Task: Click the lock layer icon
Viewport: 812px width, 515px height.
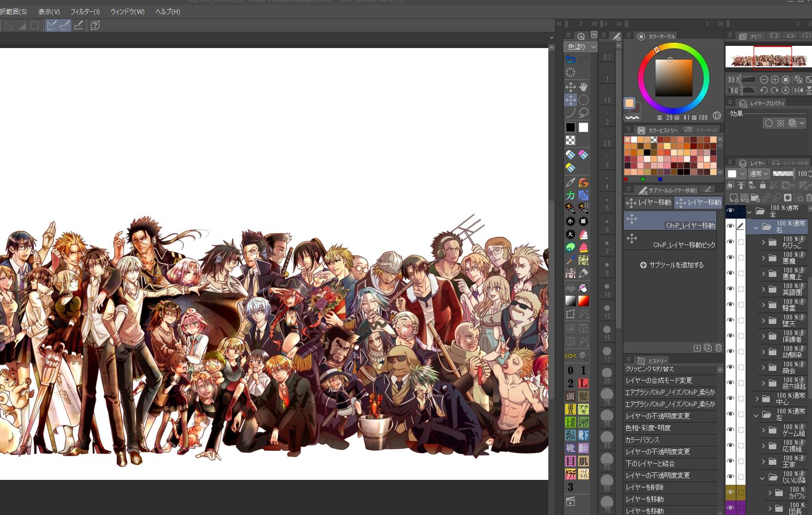Action: tap(763, 185)
